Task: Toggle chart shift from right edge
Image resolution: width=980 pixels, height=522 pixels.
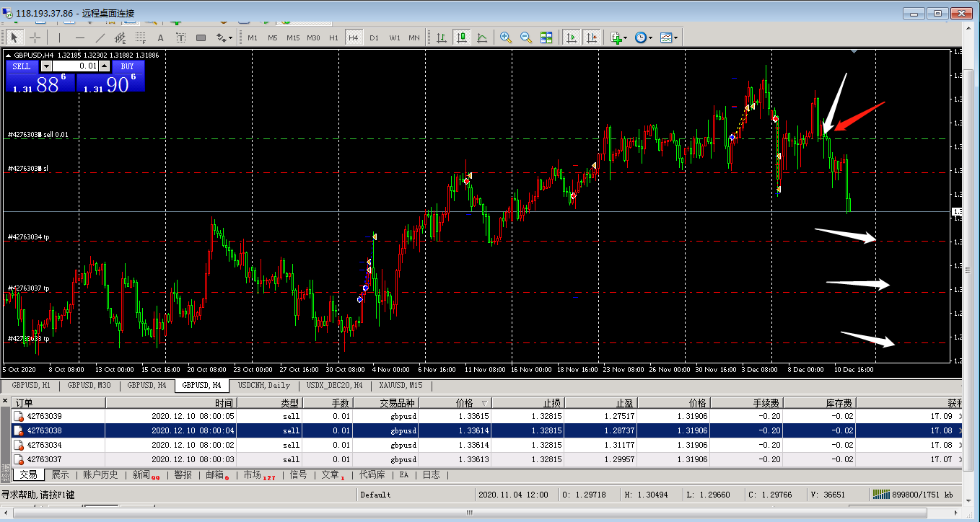Action: pyautogui.click(x=591, y=37)
